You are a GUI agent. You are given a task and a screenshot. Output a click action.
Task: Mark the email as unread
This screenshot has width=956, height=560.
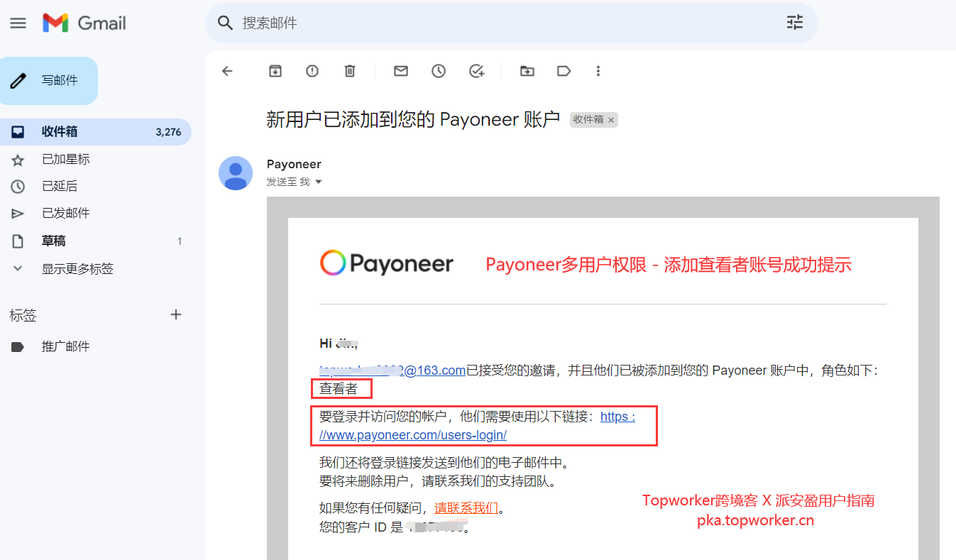tap(401, 71)
